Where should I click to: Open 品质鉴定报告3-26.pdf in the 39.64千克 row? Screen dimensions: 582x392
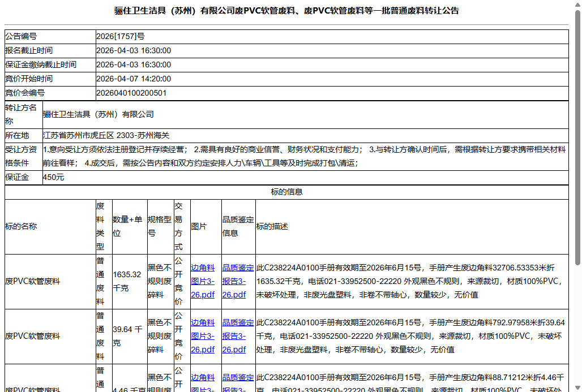tap(236, 337)
